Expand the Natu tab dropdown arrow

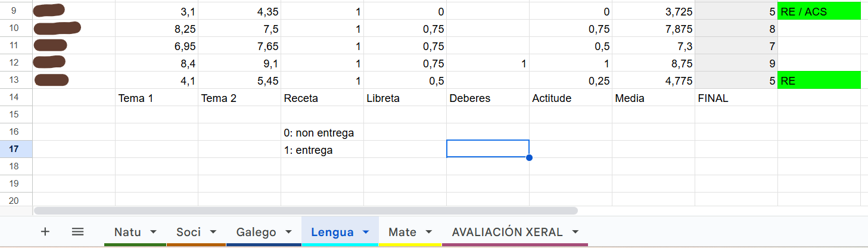tap(153, 232)
